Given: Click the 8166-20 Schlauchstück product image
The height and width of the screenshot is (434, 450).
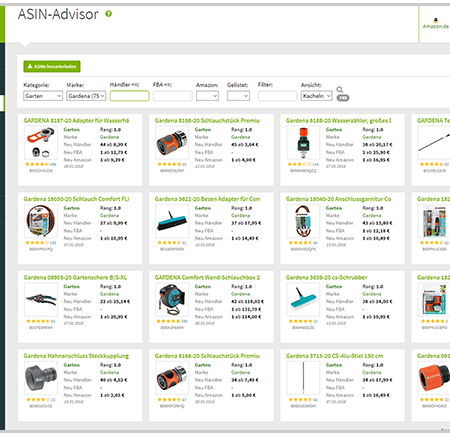Looking at the screenshot, I should click(x=172, y=143).
